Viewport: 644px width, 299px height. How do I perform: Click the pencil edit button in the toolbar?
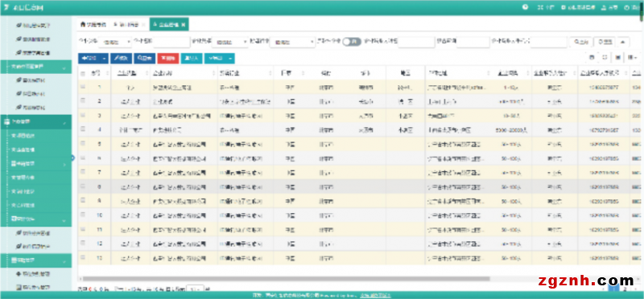pos(122,58)
